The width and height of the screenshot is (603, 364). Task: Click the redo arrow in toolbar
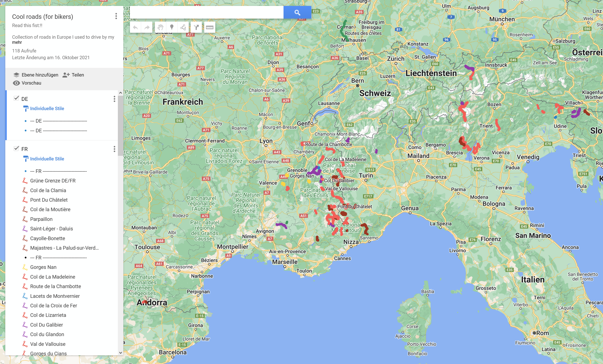(147, 27)
